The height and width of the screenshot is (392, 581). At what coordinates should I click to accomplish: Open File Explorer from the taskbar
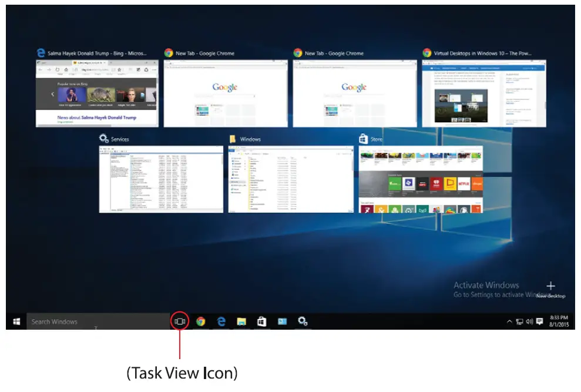click(241, 321)
